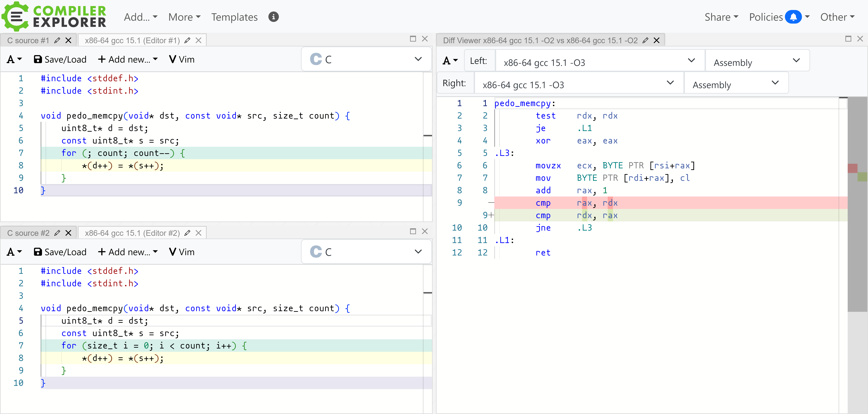
Task: Open Templates
Action: (234, 17)
